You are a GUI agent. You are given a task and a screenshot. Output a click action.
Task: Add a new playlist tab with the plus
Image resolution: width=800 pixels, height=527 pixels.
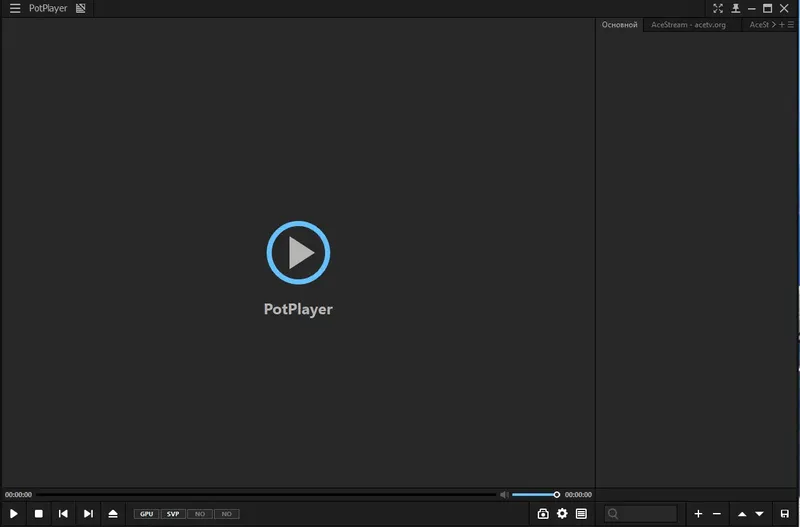coord(782,24)
